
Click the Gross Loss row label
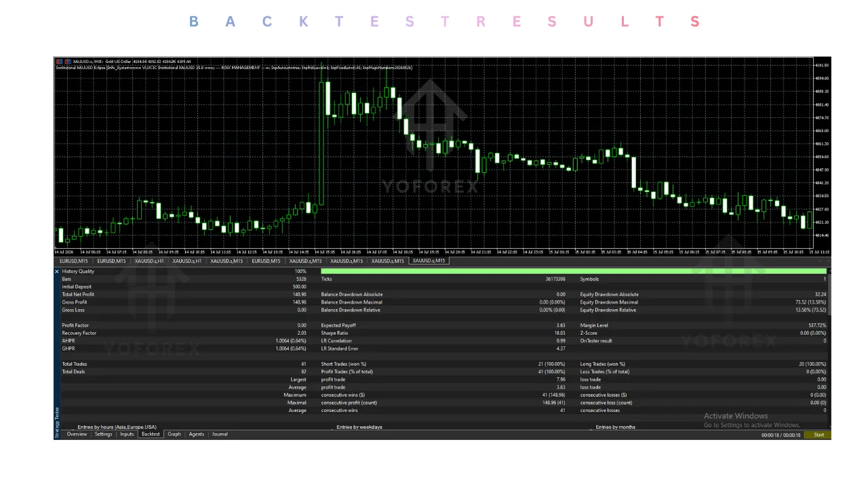click(72, 310)
